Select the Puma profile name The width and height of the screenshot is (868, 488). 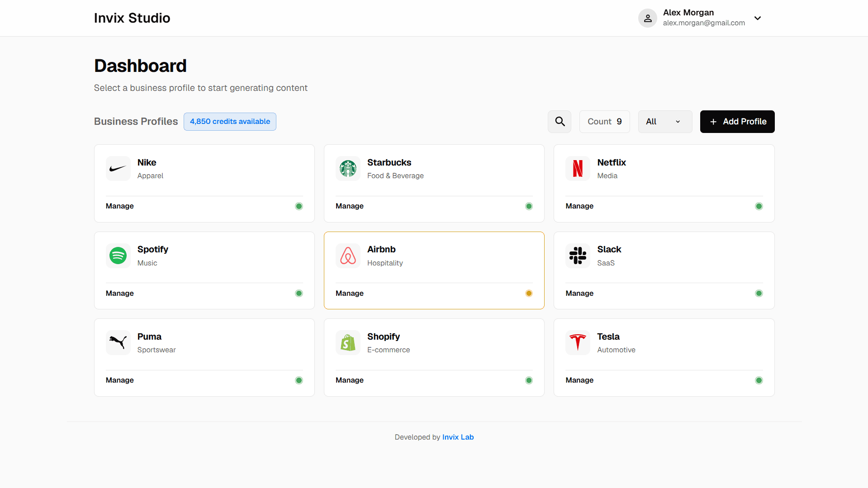point(149,337)
